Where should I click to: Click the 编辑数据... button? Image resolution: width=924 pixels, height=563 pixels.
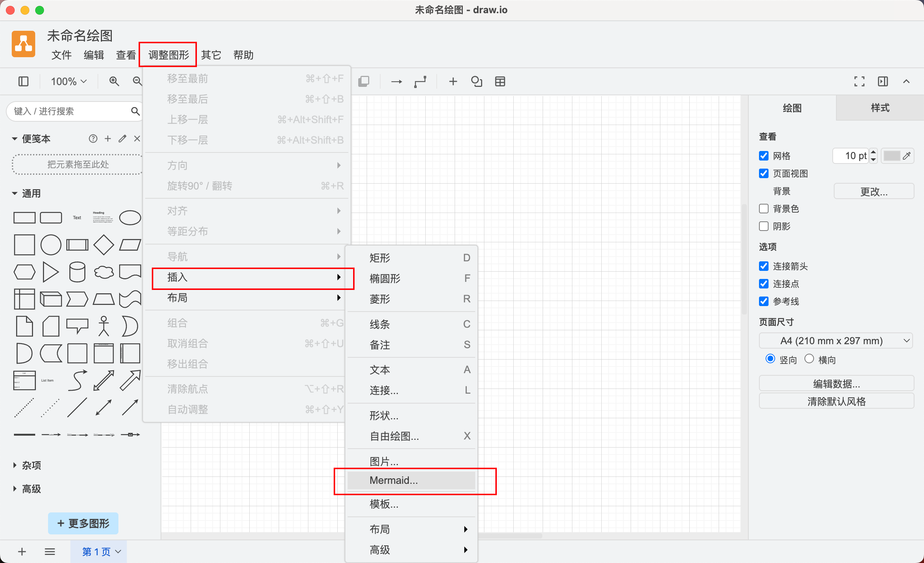tap(836, 383)
